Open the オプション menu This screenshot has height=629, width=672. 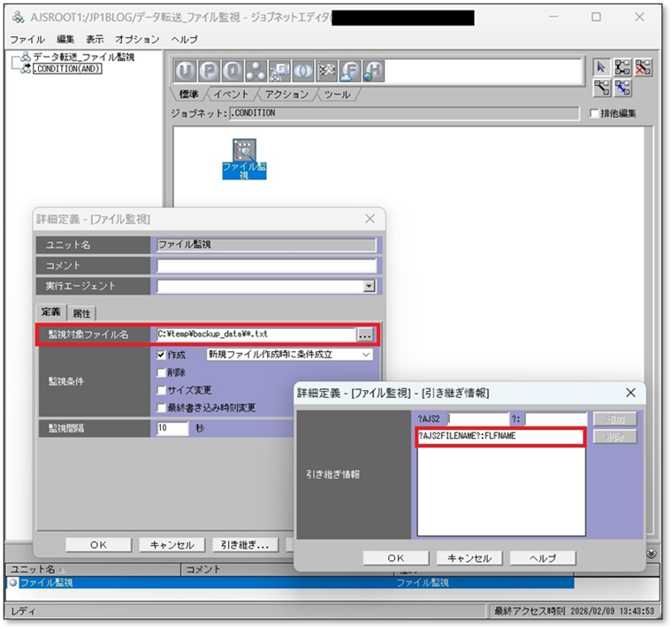tap(137, 40)
